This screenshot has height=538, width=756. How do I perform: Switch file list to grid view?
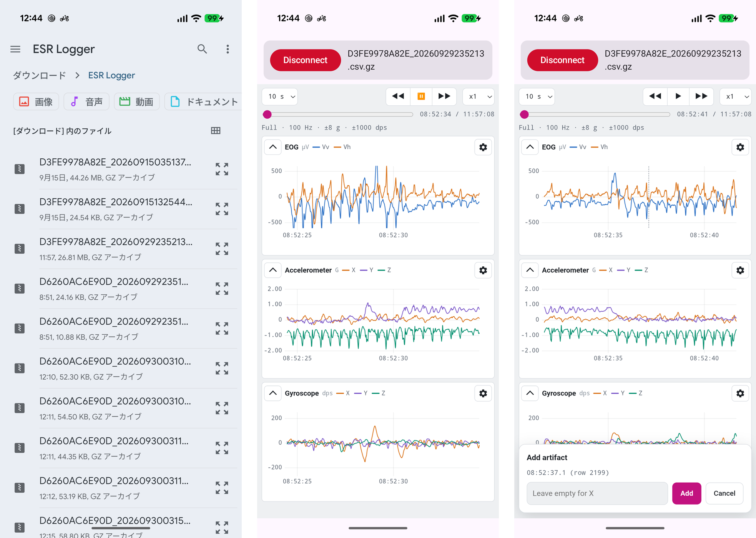(216, 131)
